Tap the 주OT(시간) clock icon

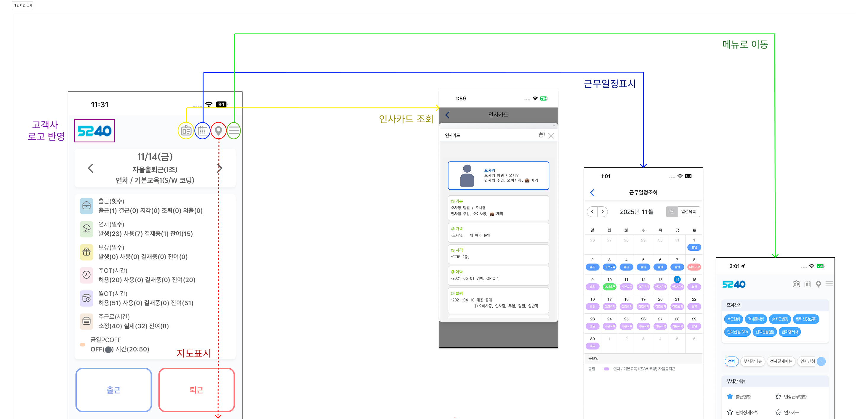point(87,275)
